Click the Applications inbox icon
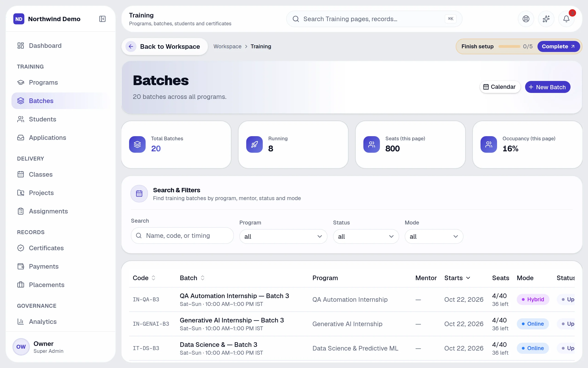588x368 pixels. (21, 138)
